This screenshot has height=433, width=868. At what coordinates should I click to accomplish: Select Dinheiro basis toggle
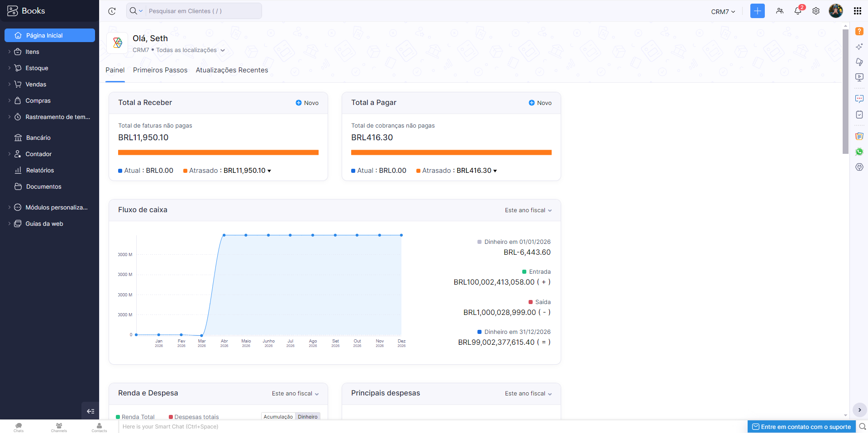coord(307,417)
